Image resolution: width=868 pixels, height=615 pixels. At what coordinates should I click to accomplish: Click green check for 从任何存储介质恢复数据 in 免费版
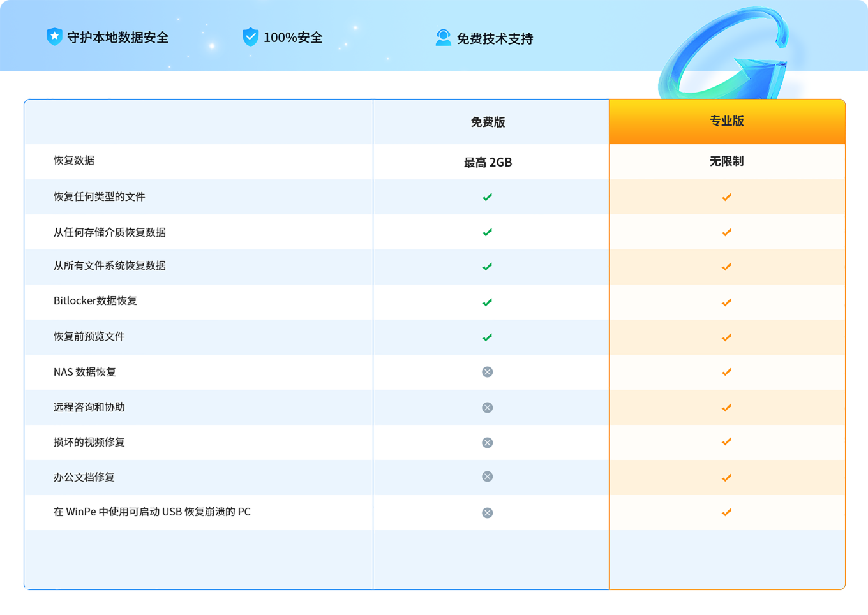coord(487,232)
